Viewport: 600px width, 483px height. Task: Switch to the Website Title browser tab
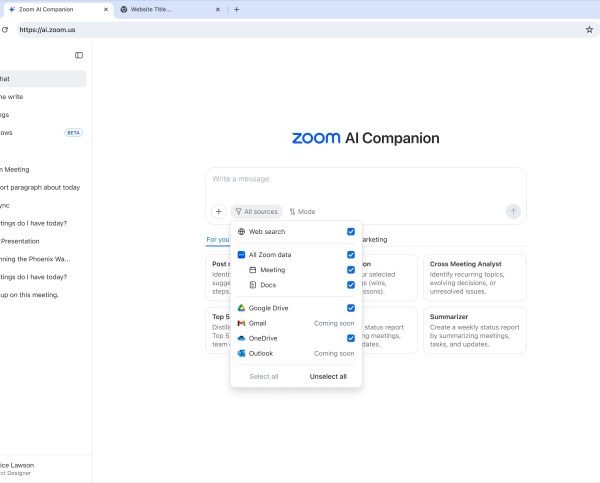tap(165, 9)
